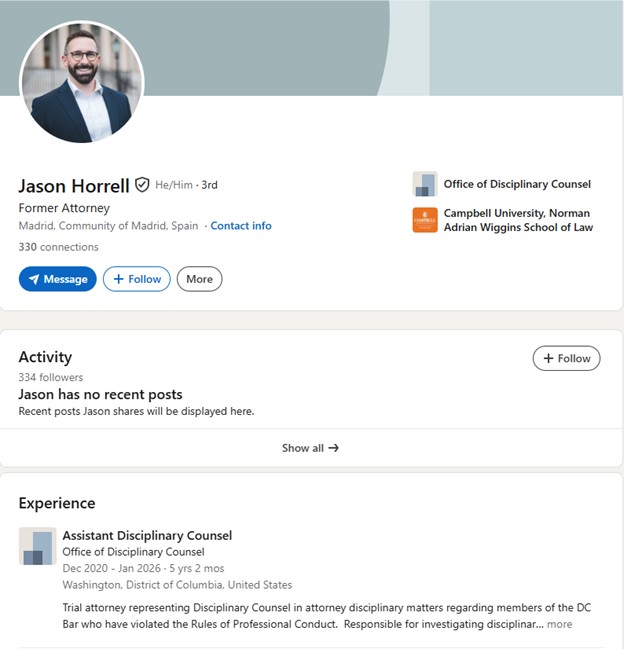The image size is (624, 649).
Task: Click the verification shield badge beside name
Action: point(142,185)
